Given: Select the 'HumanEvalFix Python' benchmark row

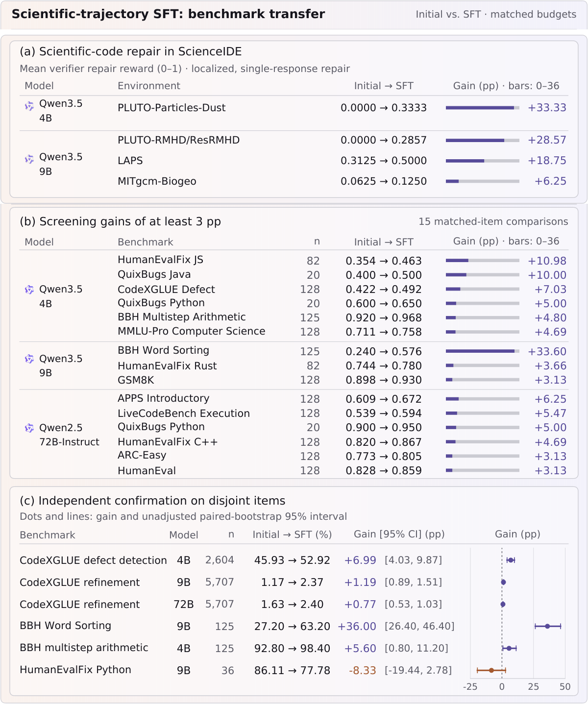Looking at the screenshot, I should click(294, 670).
